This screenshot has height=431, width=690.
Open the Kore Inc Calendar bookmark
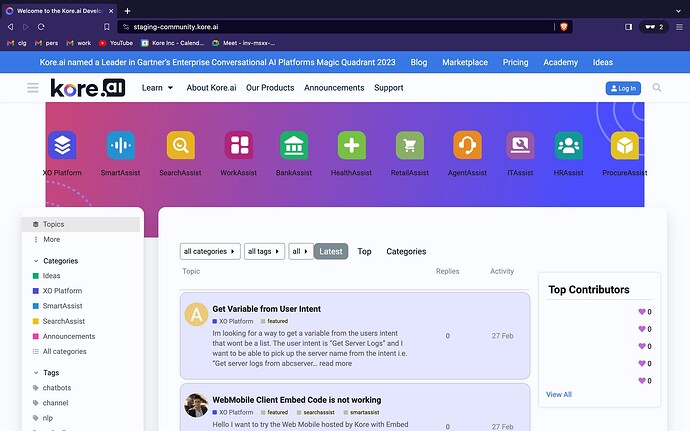(x=172, y=43)
